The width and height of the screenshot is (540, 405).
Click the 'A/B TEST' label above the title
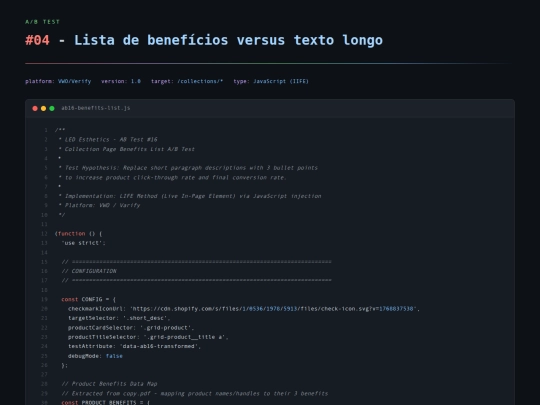pyautogui.click(x=42, y=22)
